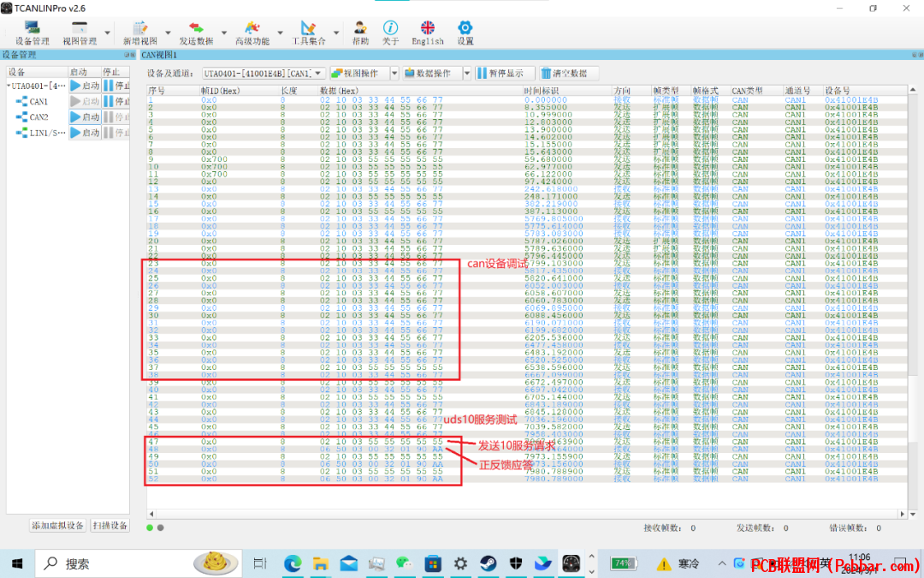Expand the 数据操作 split-button arrow

pyautogui.click(x=467, y=73)
